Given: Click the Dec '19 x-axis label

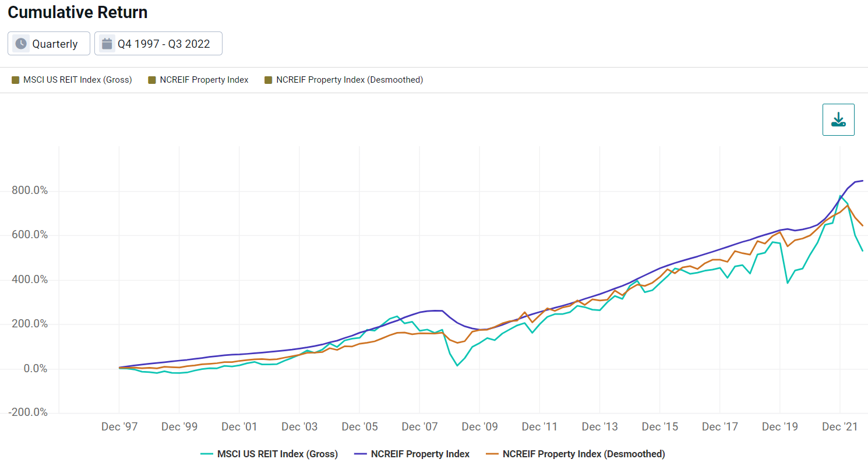Looking at the screenshot, I should click(780, 427).
